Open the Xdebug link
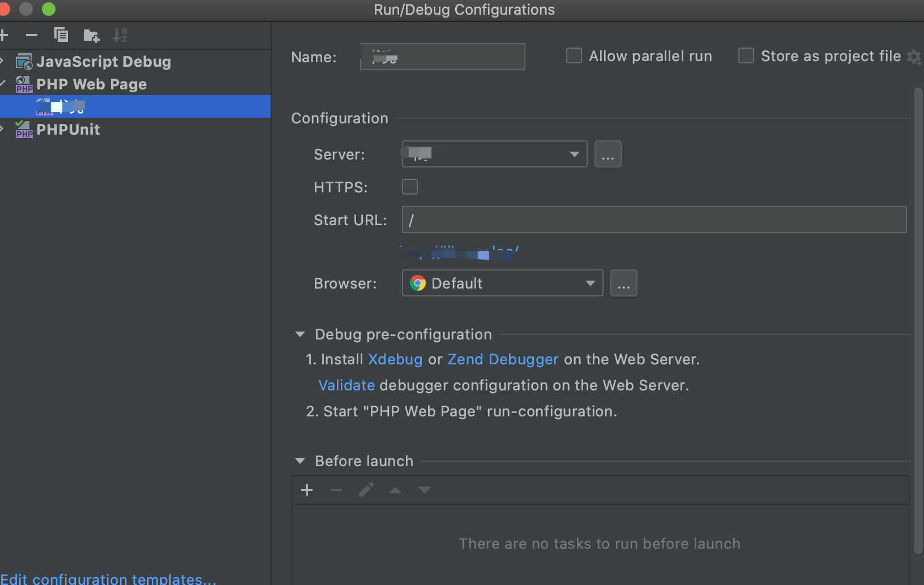This screenshot has width=924, height=585. click(x=395, y=359)
